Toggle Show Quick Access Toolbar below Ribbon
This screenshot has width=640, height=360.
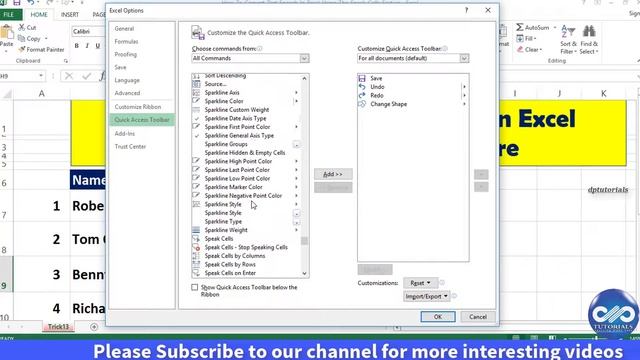tap(195, 287)
